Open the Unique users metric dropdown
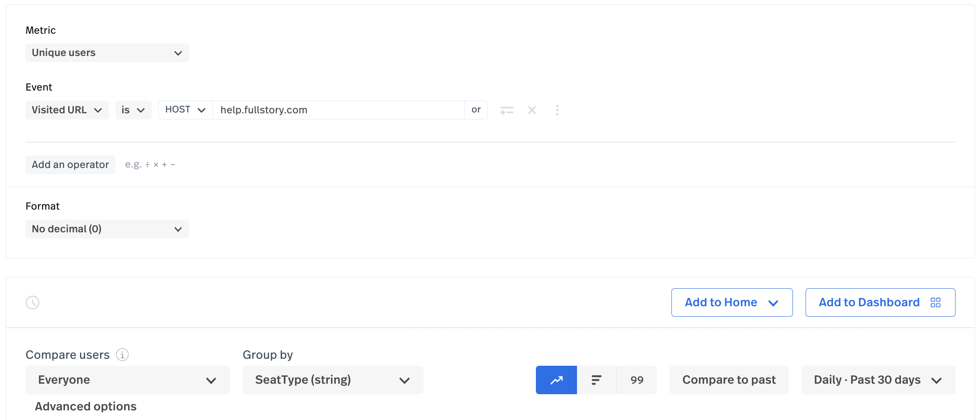Image resolution: width=980 pixels, height=420 pixels. coord(107,53)
